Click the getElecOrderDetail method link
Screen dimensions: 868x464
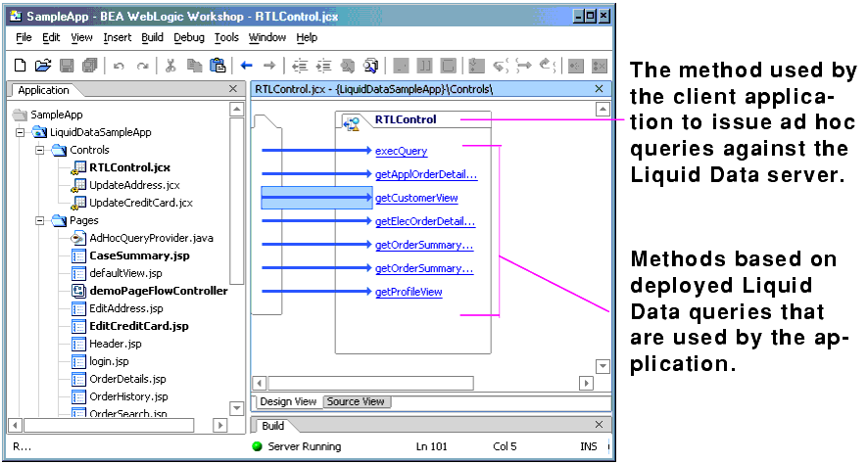pyautogui.click(x=425, y=222)
